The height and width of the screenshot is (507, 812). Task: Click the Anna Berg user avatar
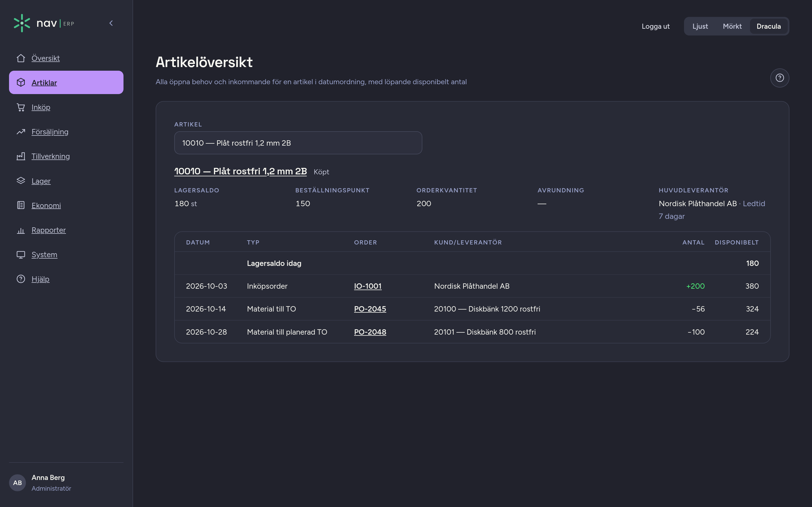17,482
